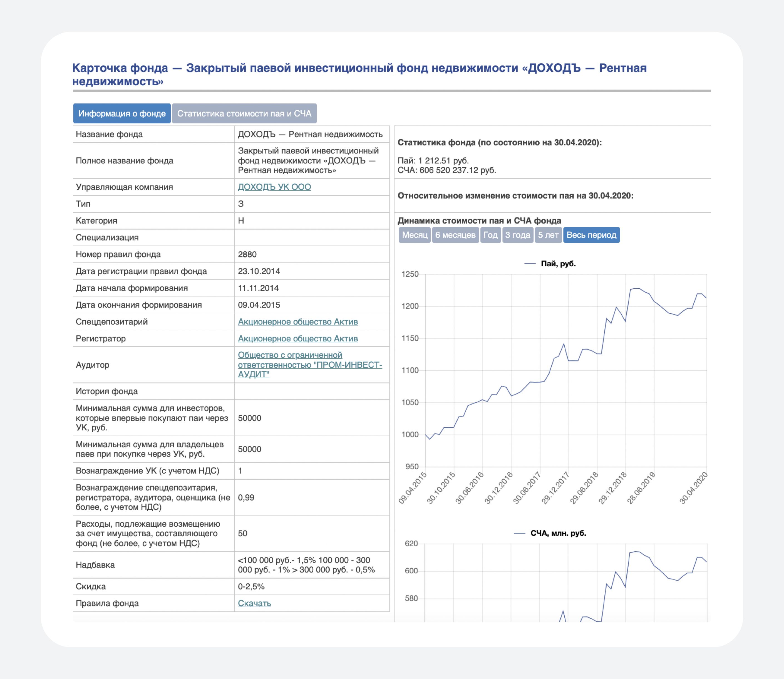
Task: Open the ПРОМ-ИНВЕСТ-АУДИТ auditor link
Action: click(310, 365)
